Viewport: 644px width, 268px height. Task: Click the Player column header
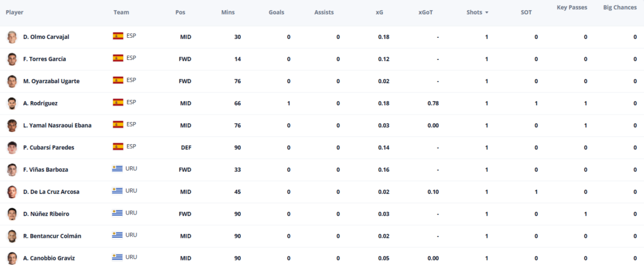[x=14, y=13]
